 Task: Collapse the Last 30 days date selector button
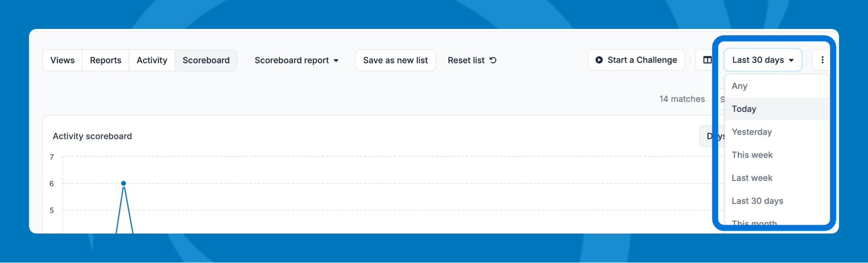tap(763, 60)
